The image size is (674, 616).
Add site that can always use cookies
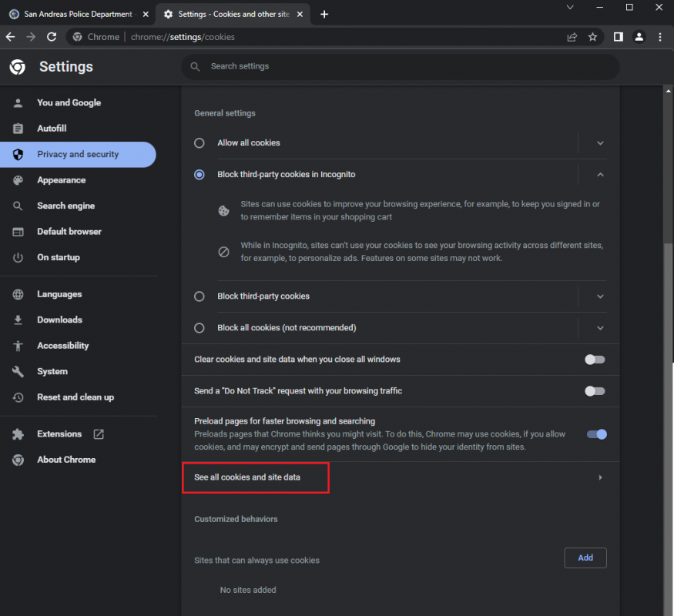(585, 558)
